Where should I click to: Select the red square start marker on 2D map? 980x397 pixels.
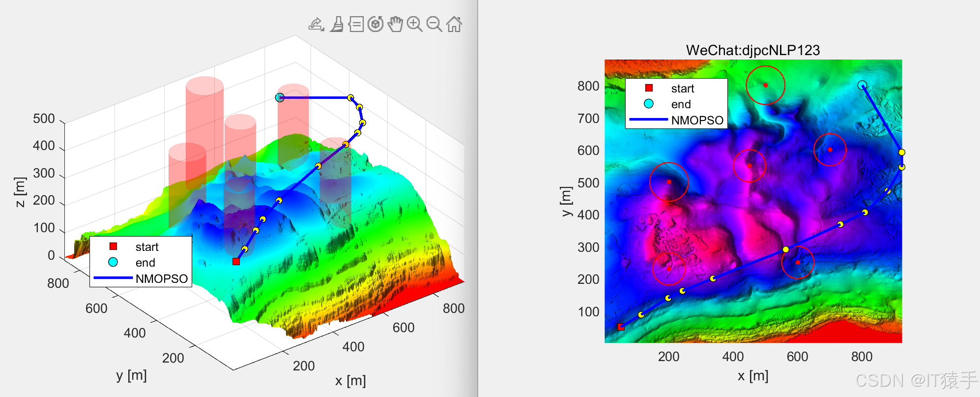click(x=621, y=327)
